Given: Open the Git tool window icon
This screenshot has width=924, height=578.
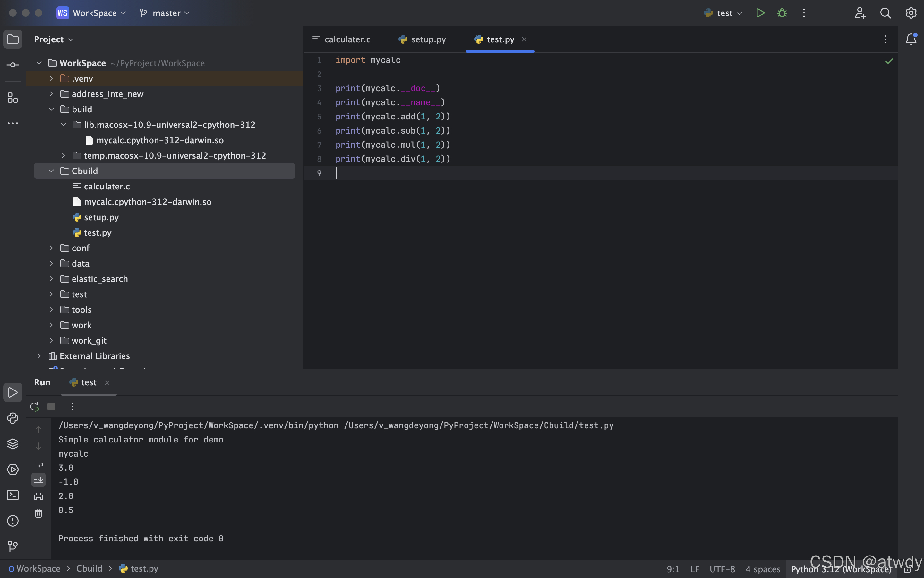Looking at the screenshot, I should click(13, 546).
